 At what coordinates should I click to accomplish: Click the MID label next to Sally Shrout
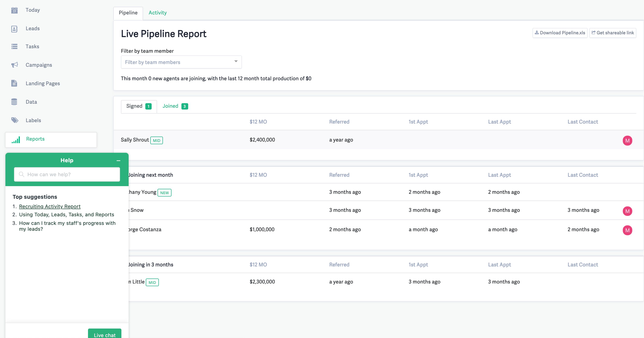pyautogui.click(x=157, y=141)
